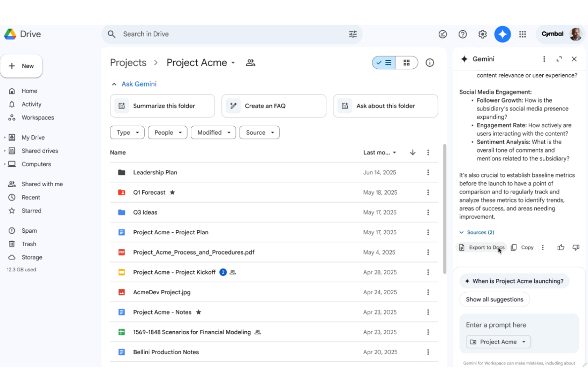The height and width of the screenshot is (392, 588).
Task: Open Google apps grid launcher
Action: tap(522, 34)
